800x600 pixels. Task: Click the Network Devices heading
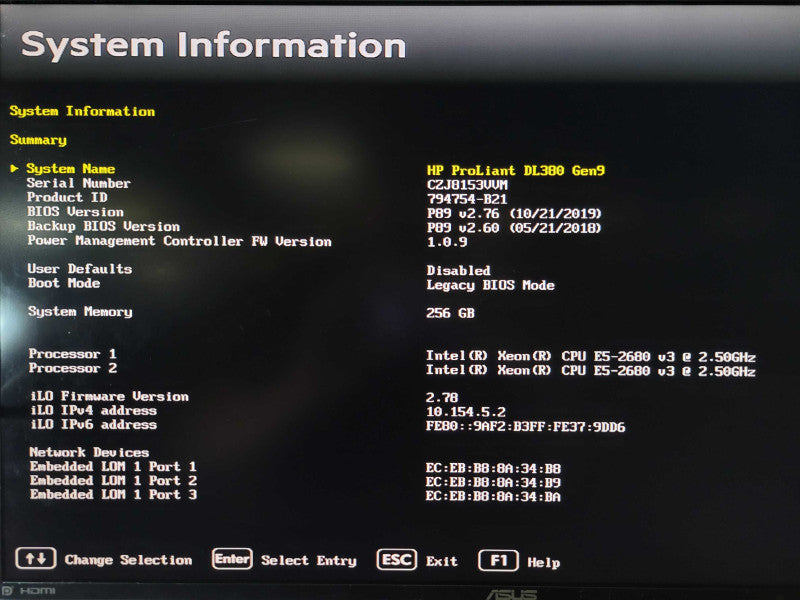click(x=89, y=452)
